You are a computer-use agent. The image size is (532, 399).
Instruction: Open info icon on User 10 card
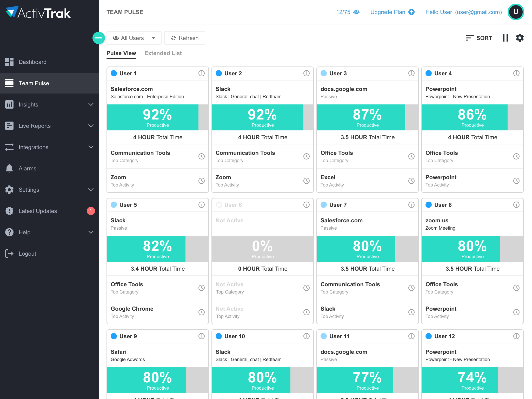307,336
